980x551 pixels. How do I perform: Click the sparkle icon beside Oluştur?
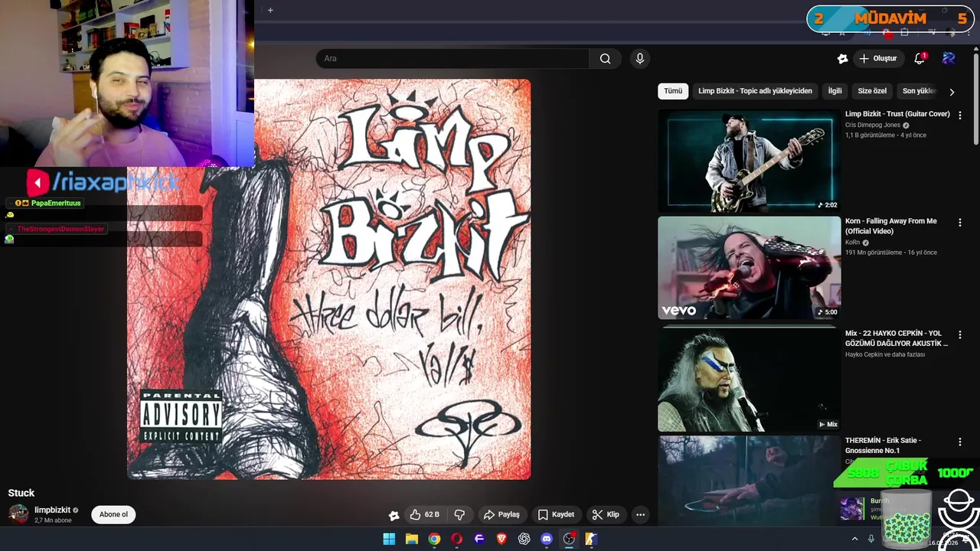(842, 58)
